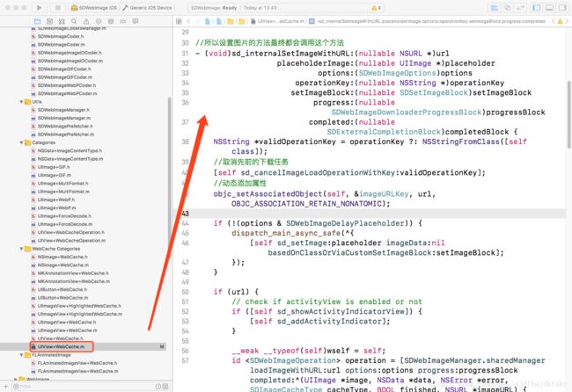Switch to the Version editor
This screenshot has height=392, width=572.
(x=520, y=8)
